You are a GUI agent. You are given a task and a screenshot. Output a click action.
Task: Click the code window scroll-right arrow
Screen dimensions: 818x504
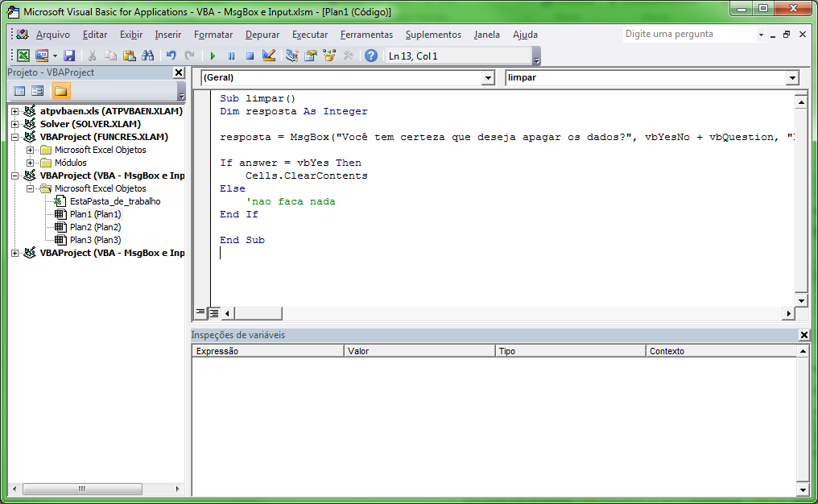tap(788, 313)
